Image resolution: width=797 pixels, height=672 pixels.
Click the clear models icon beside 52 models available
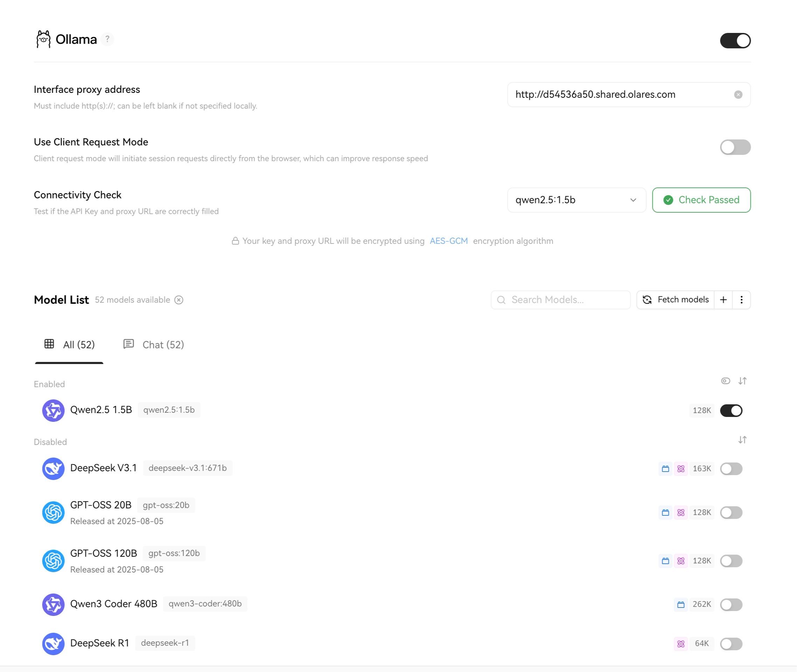[179, 300]
